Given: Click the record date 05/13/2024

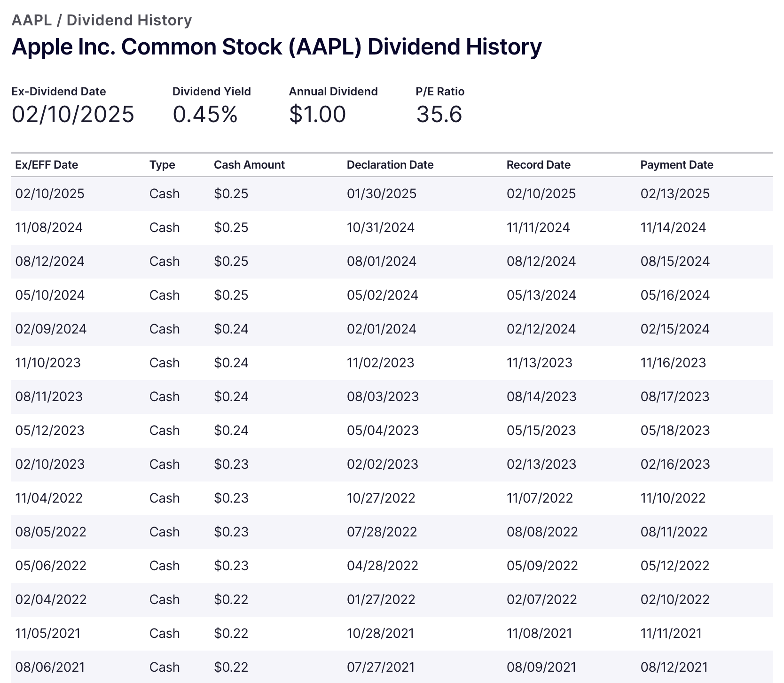Looking at the screenshot, I should tap(541, 295).
